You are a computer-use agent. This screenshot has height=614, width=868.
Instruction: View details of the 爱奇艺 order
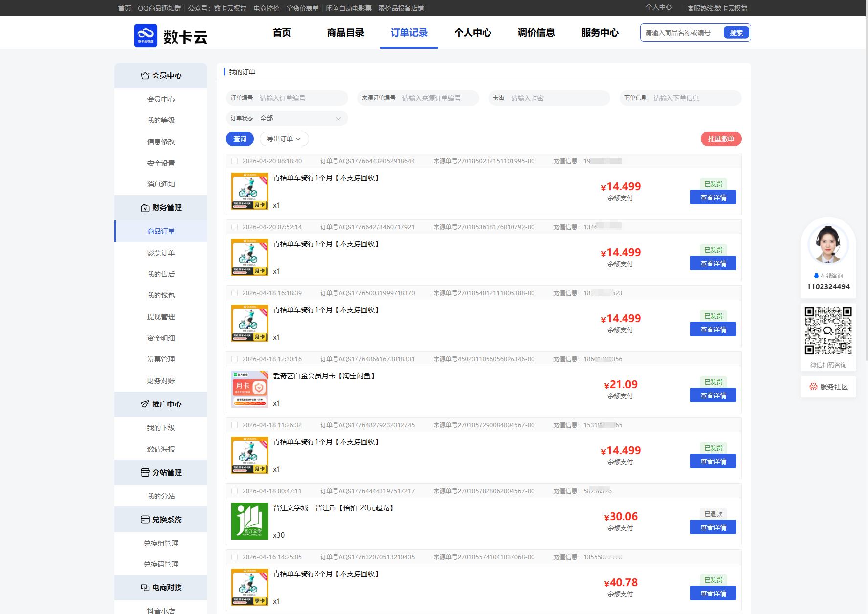713,395
